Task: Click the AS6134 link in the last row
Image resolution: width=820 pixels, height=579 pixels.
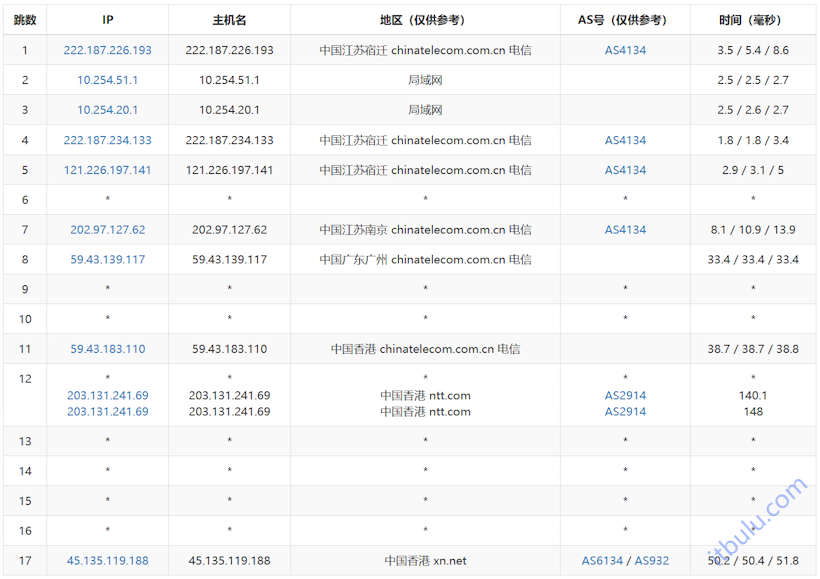Action: pos(602,561)
